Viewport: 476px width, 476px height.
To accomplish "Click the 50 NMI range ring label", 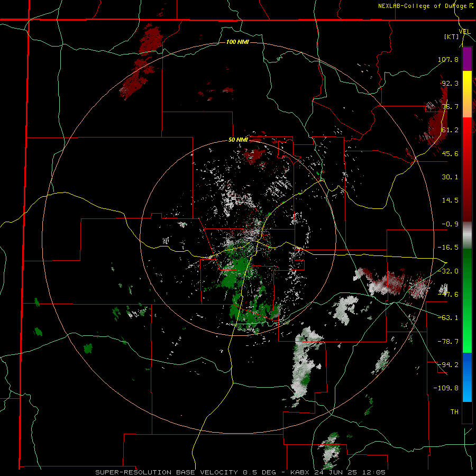I will (x=239, y=140).
